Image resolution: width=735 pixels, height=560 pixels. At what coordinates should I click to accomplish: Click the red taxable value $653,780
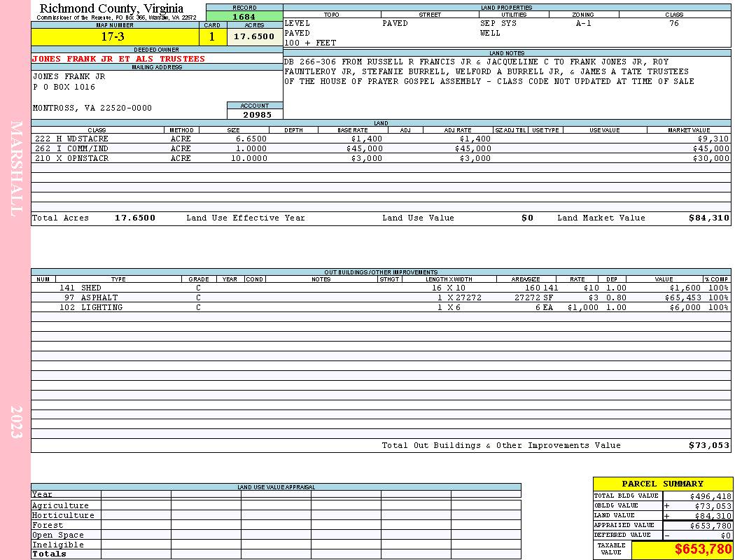click(703, 549)
